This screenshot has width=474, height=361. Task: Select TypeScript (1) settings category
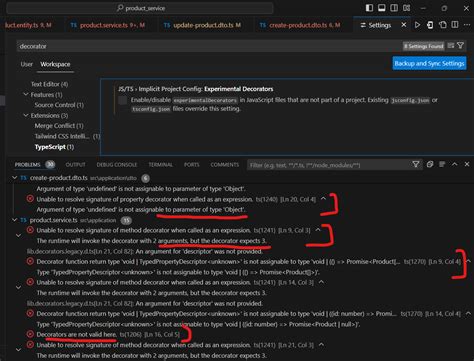[54, 147]
